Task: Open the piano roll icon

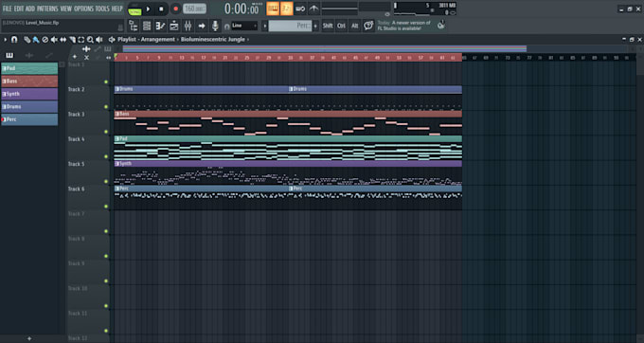Action: [160, 26]
